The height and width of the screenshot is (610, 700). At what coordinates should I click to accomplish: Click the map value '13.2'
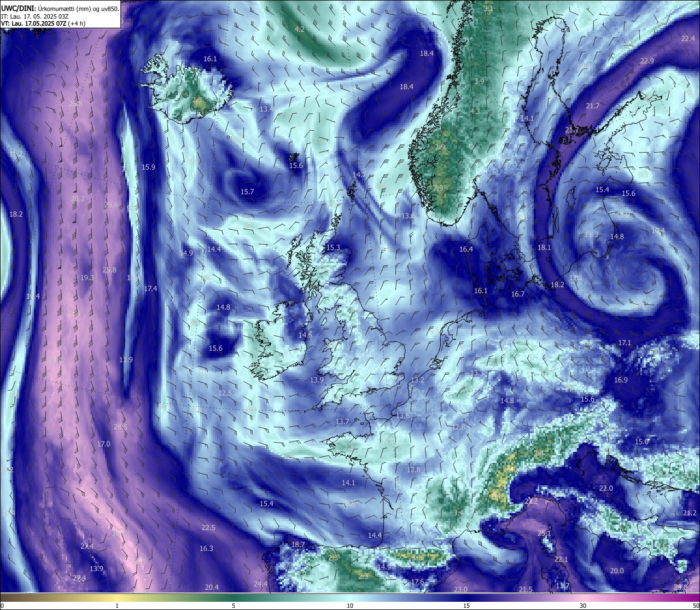417,380
